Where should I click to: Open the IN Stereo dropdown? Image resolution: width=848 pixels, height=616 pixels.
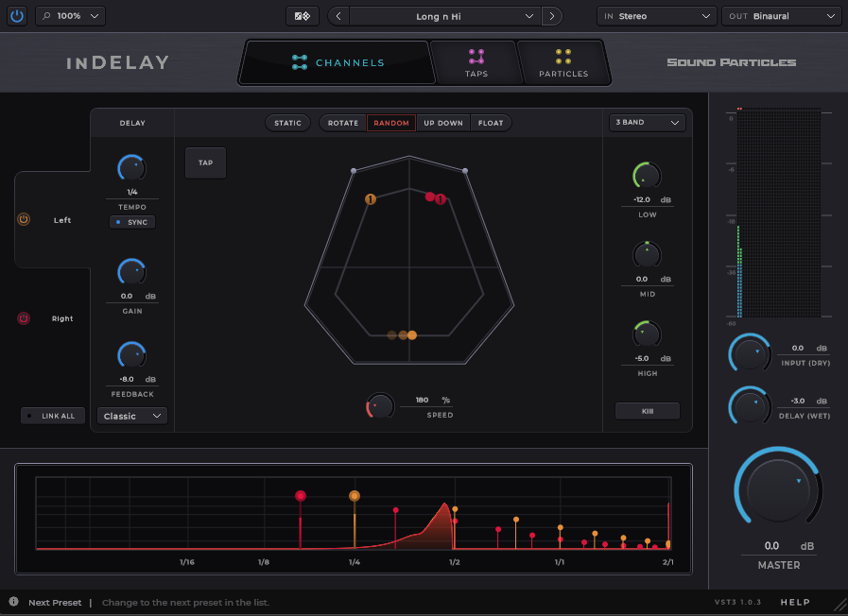[656, 16]
